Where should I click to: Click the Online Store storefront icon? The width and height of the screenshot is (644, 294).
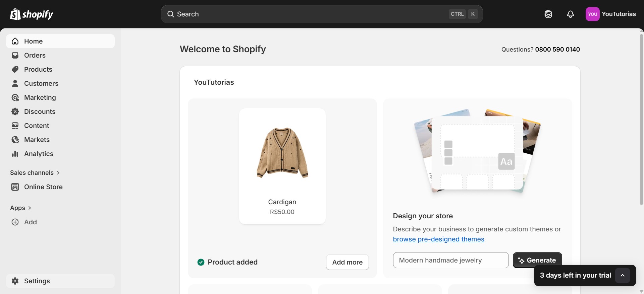[x=15, y=187]
